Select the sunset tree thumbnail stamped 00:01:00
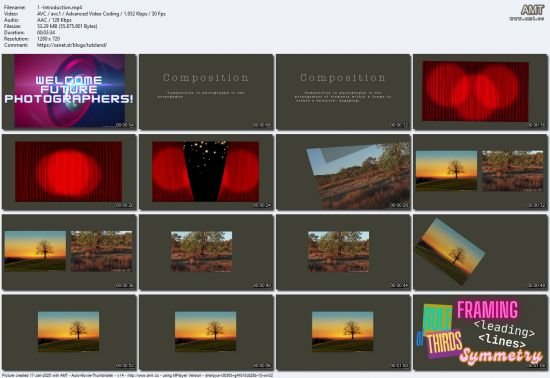Screen dimensions: 550x378 [343, 333]
